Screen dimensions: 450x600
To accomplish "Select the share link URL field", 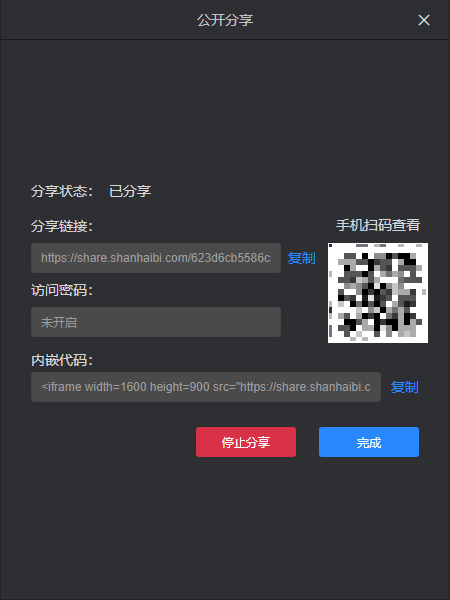I will 156,258.
